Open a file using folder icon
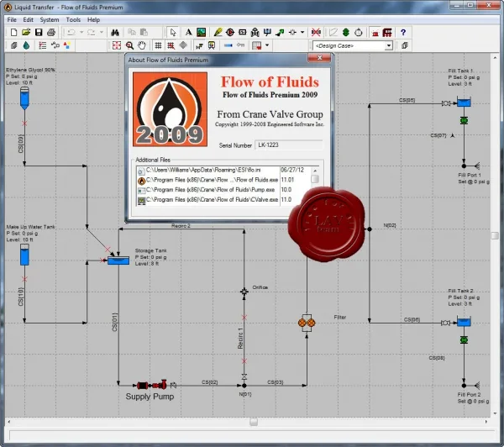504x447 pixels. [x=26, y=32]
